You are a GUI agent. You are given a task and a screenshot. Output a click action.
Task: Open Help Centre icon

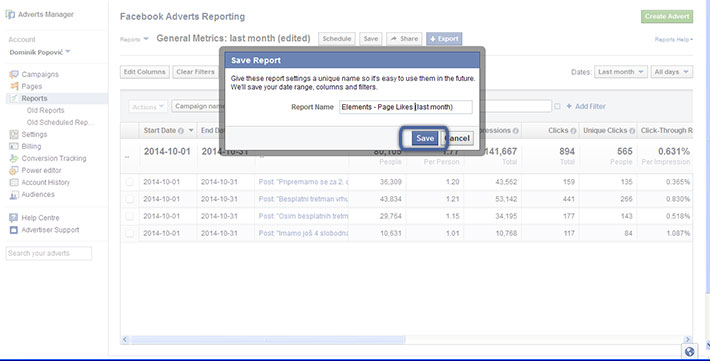(14, 218)
